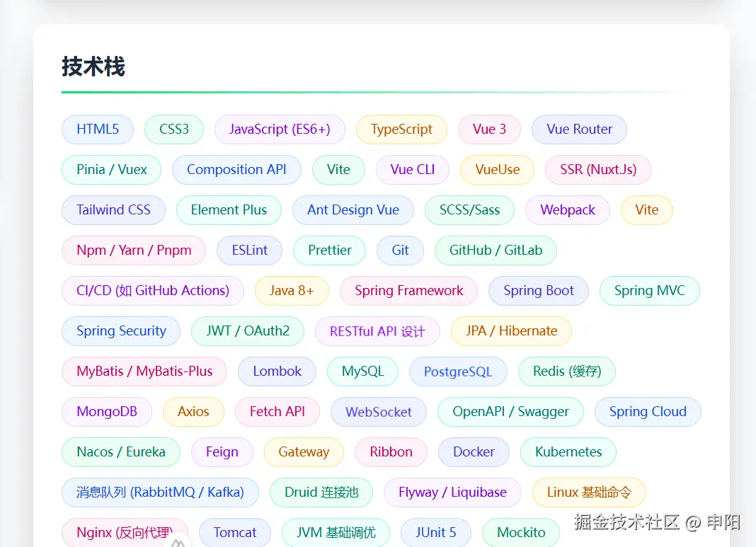Select the Git tag
This screenshot has width=756, height=547.
pyautogui.click(x=400, y=250)
